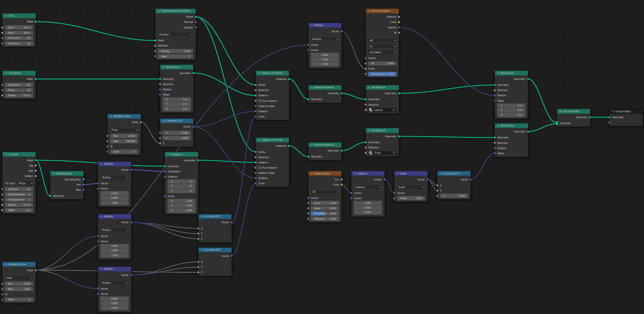Click the Side Segments 6 field
The image size is (644, 314).
click(x=19, y=194)
